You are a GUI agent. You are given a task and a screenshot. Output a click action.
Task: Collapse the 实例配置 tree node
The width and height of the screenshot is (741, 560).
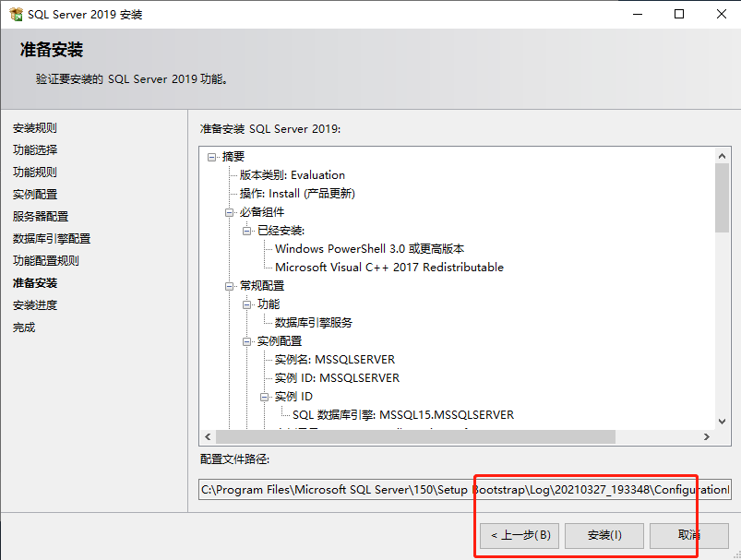click(246, 341)
